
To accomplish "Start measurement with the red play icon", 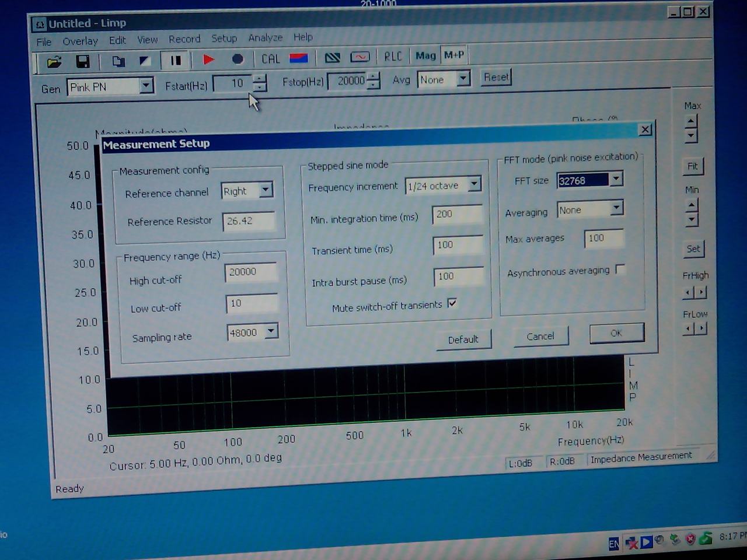I will pos(208,59).
